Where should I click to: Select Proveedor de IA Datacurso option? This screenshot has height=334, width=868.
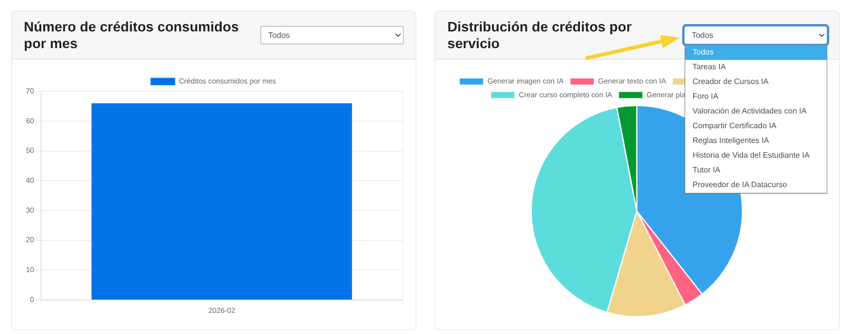(756, 185)
